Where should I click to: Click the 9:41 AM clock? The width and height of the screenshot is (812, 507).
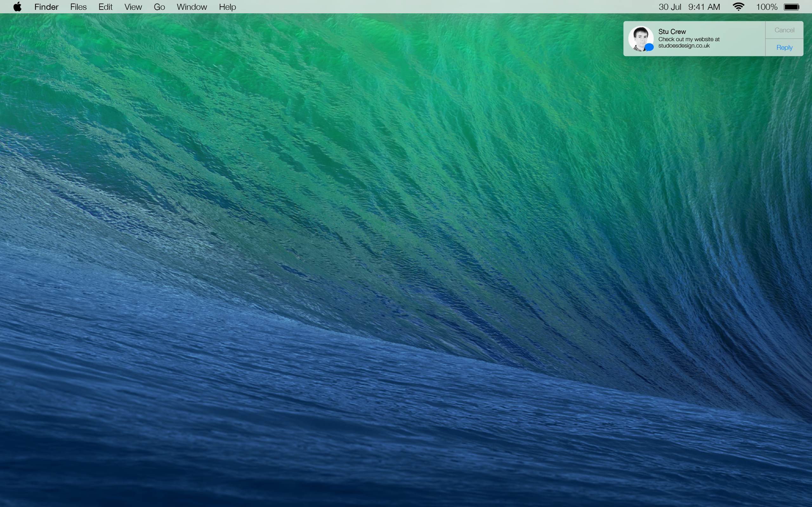tap(704, 7)
